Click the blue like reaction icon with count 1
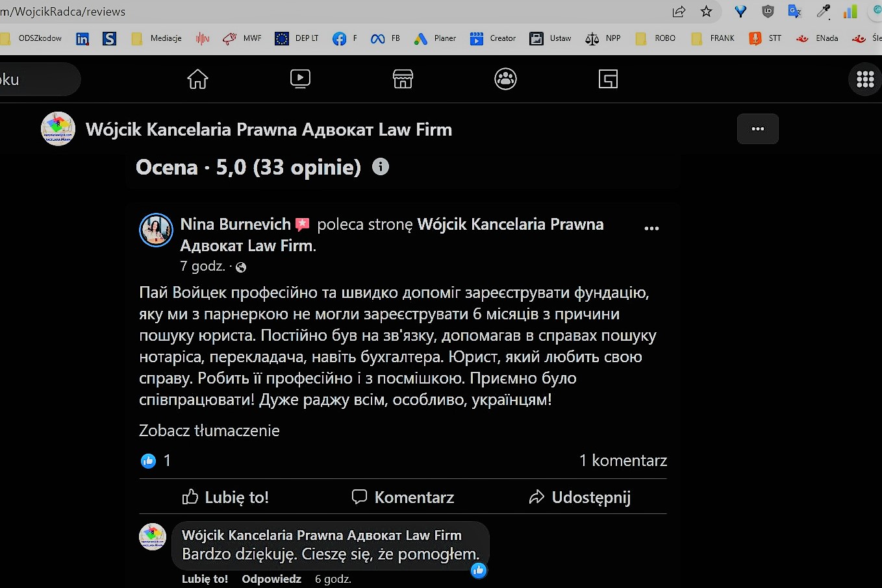This screenshot has height=588, width=882. click(149, 461)
